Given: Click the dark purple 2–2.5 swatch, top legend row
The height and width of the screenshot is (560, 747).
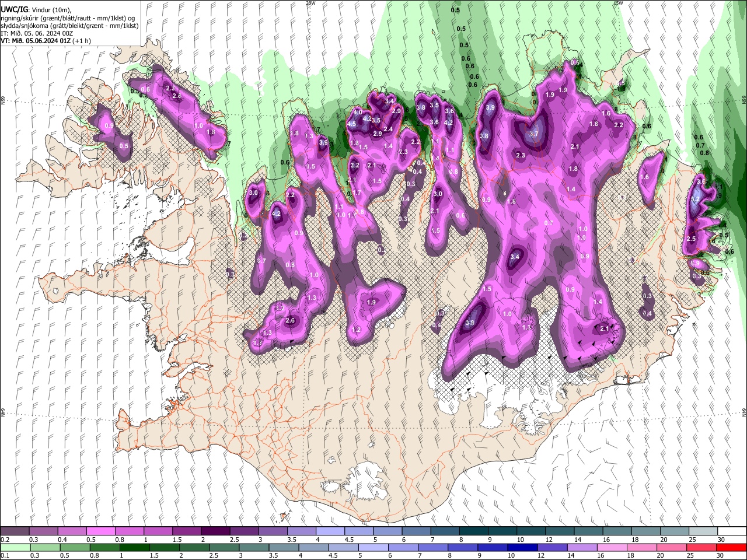Looking at the screenshot, I should click(216, 531).
